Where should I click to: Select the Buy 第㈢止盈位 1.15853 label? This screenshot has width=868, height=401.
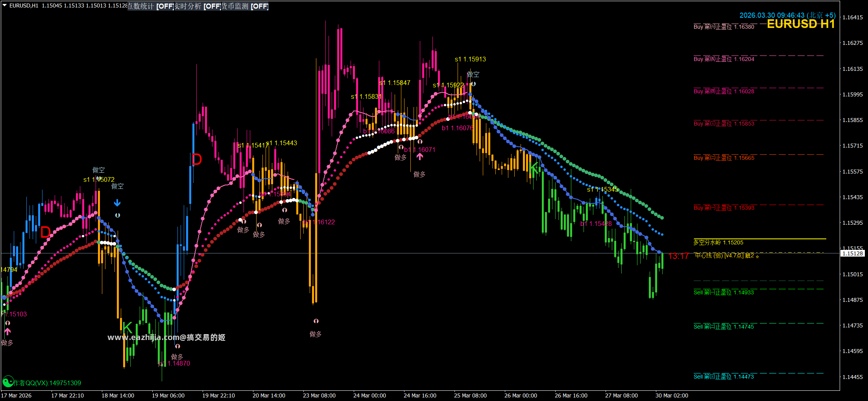coord(724,124)
